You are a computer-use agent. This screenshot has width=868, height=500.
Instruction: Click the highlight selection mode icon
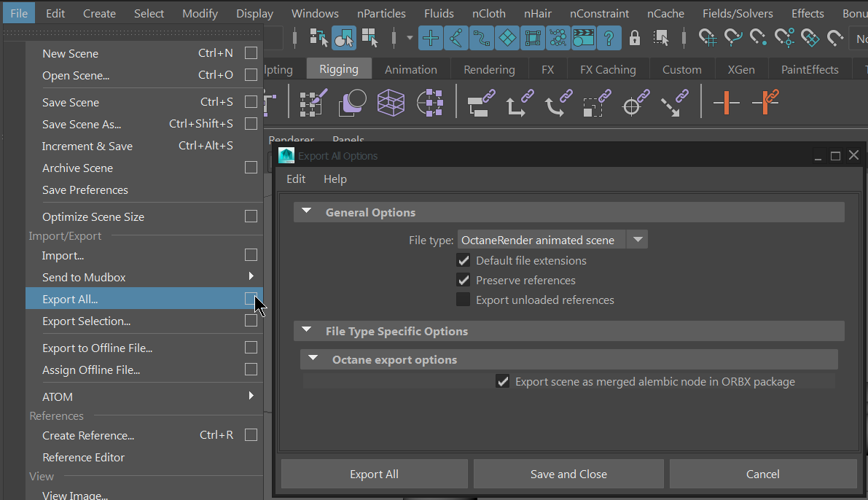pyautogui.click(x=660, y=38)
